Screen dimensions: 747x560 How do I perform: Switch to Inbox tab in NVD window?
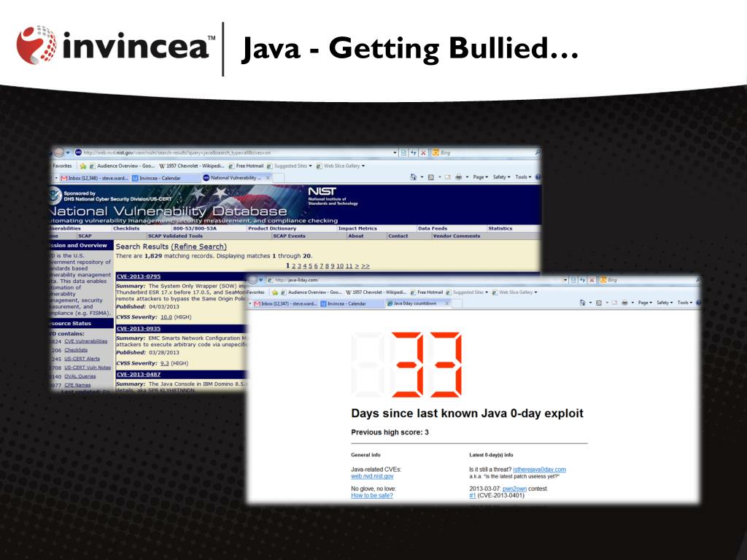click(95, 178)
